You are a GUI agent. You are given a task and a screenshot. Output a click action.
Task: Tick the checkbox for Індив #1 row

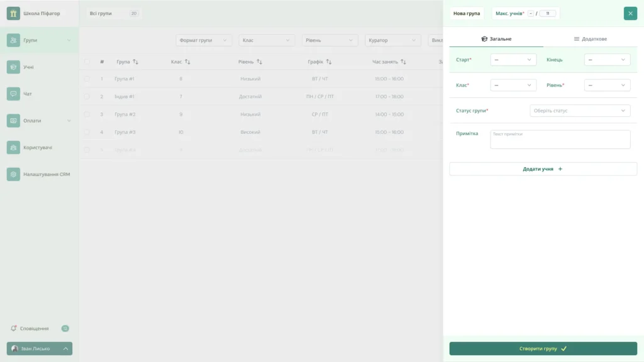coord(87,96)
